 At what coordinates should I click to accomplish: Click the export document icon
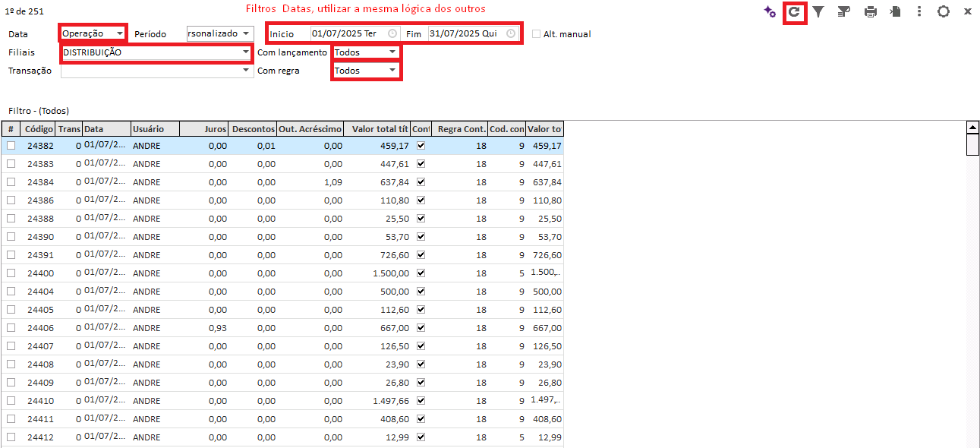click(896, 12)
